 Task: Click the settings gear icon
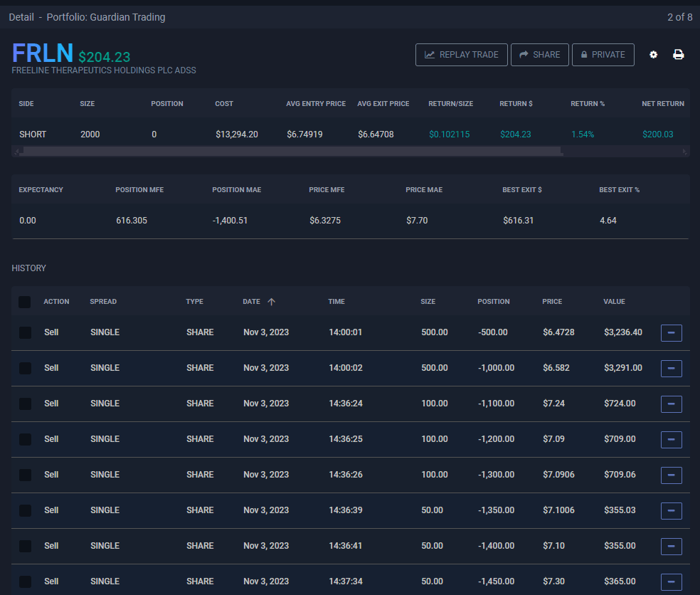pos(653,55)
